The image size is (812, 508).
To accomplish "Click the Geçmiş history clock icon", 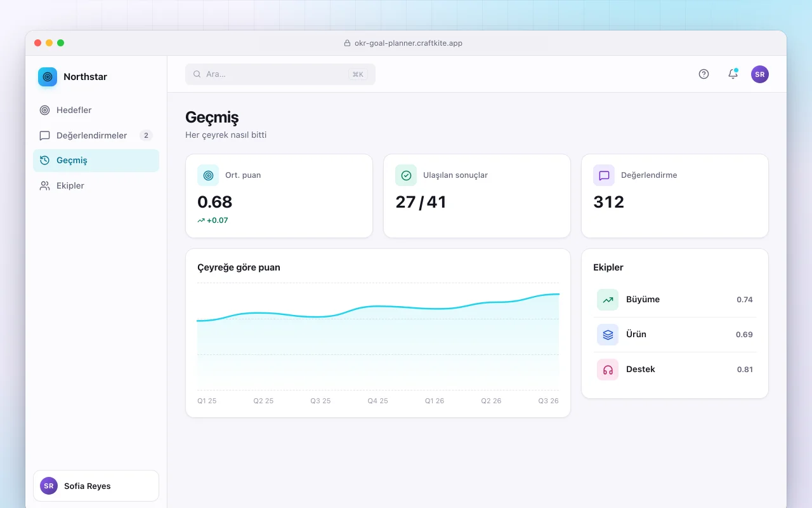I will [44, 161].
